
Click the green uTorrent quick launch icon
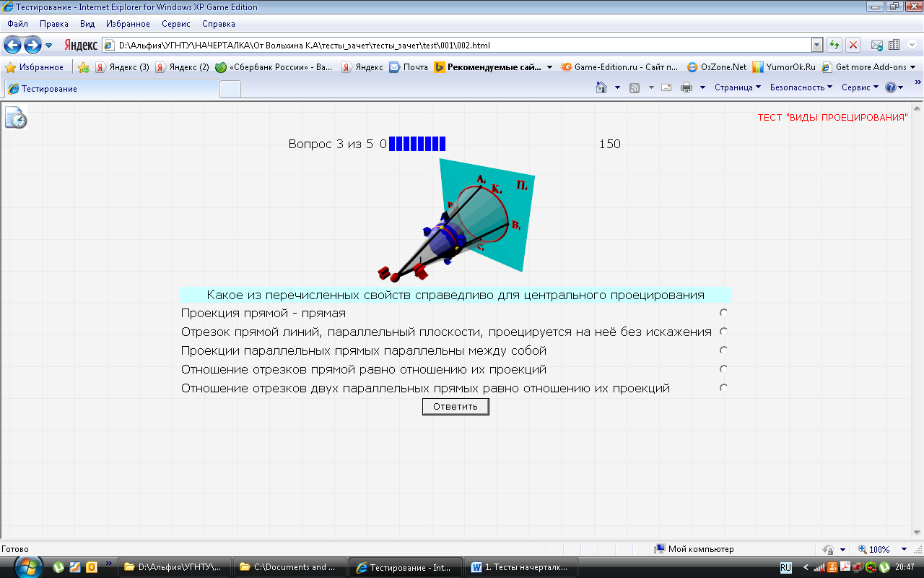point(59,567)
